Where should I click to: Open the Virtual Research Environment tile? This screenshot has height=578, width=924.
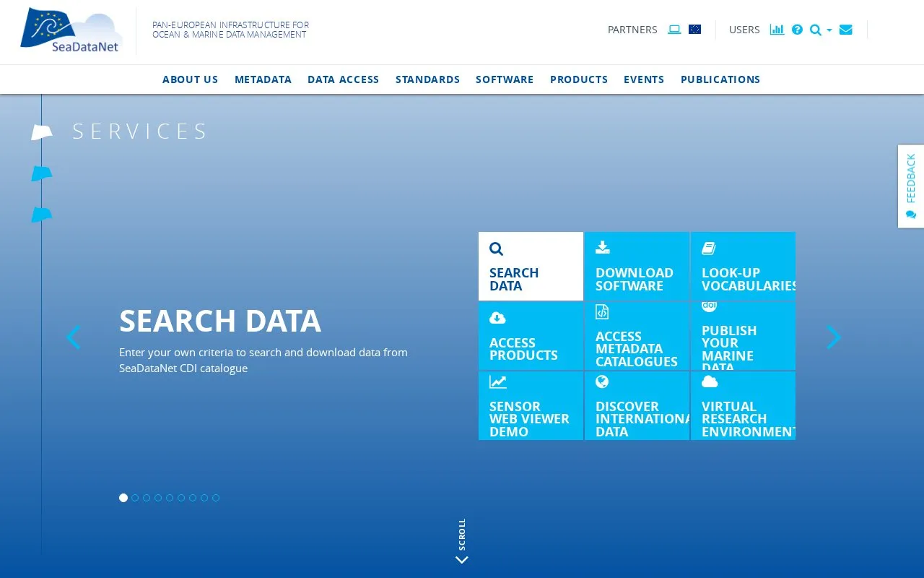[743, 406]
